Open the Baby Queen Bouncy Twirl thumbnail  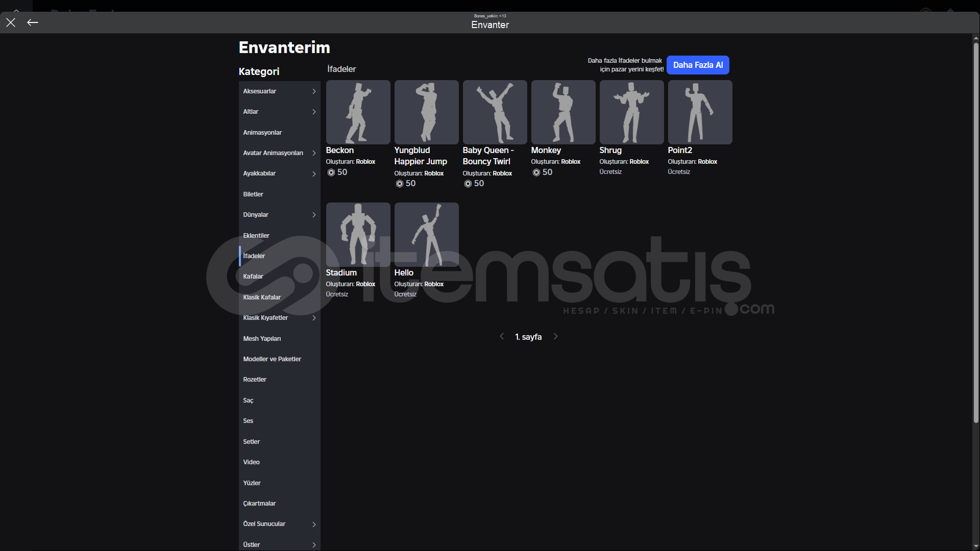click(x=495, y=112)
